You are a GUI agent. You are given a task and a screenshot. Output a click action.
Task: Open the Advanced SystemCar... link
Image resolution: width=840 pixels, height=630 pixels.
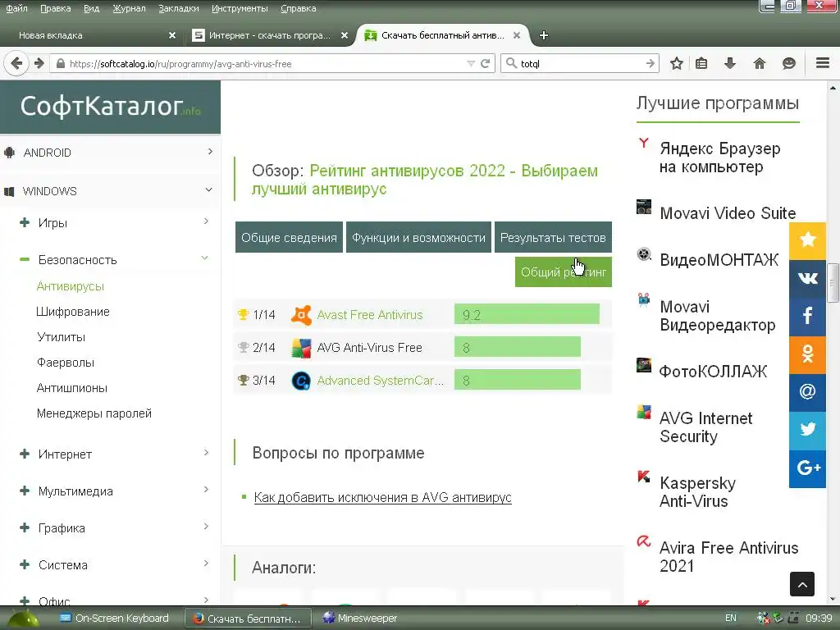click(381, 381)
